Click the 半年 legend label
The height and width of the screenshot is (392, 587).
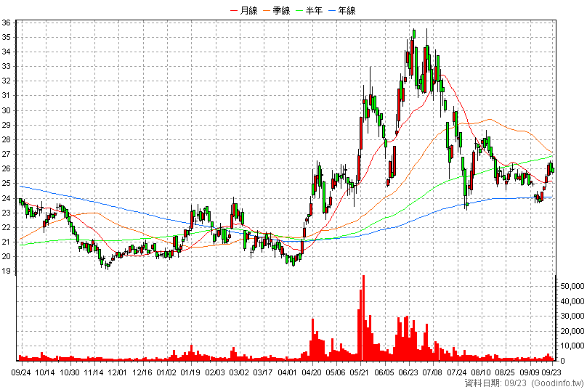click(x=314, y=11)
